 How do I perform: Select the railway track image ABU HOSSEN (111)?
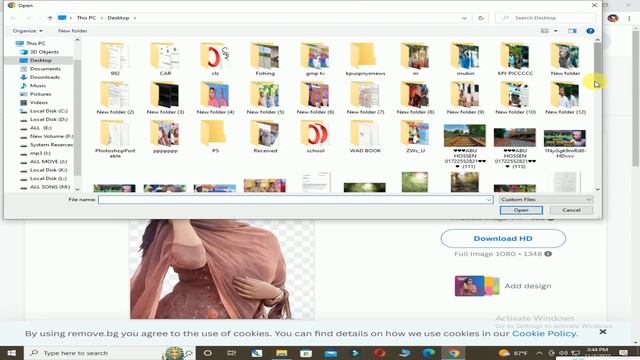click(465, 146)
